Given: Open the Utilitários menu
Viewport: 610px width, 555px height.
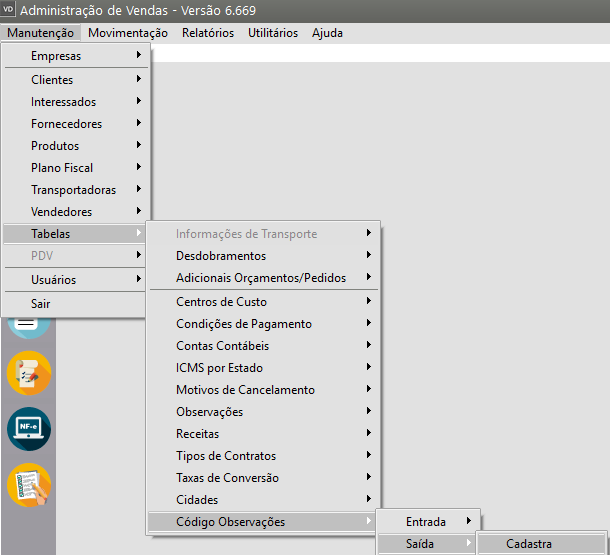Looking at the screenshot, I should (x=273, y=33).
